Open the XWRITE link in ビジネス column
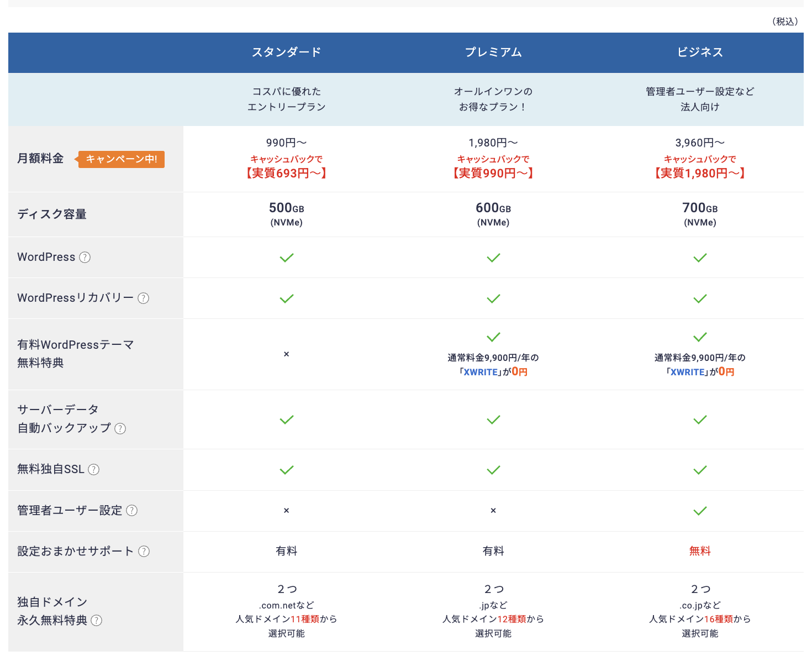This screenshot has width=812, height=661. click(x=687, y=373)
